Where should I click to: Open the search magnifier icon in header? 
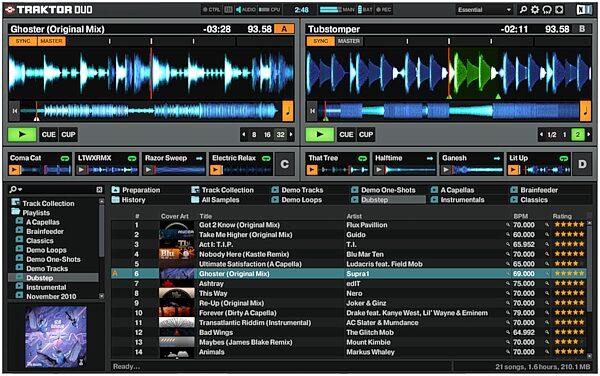[523, 10]
